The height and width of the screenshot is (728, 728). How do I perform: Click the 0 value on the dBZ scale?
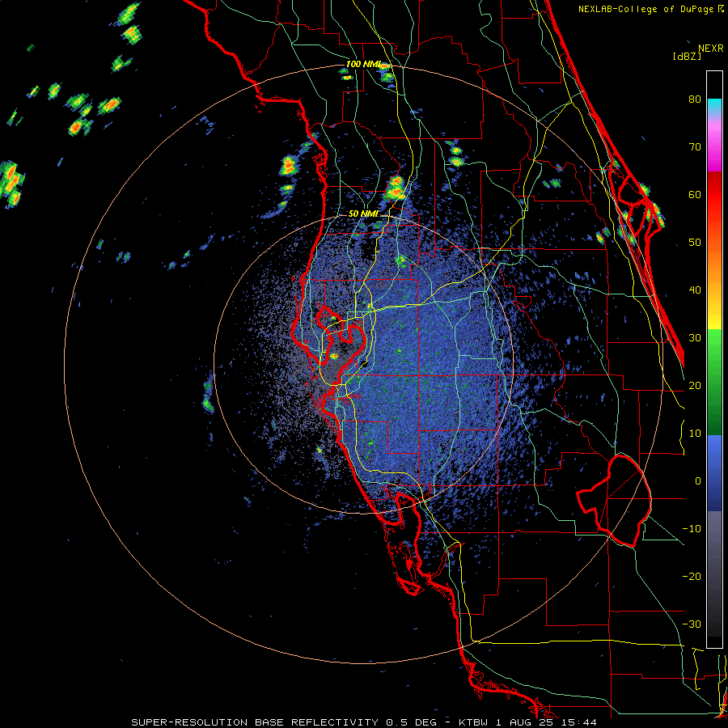[x=698, y=481]
